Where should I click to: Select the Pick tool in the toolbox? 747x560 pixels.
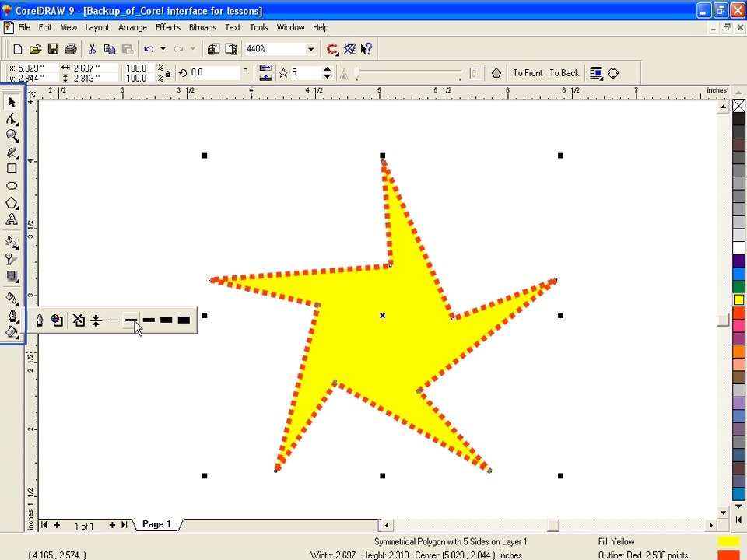12,103
